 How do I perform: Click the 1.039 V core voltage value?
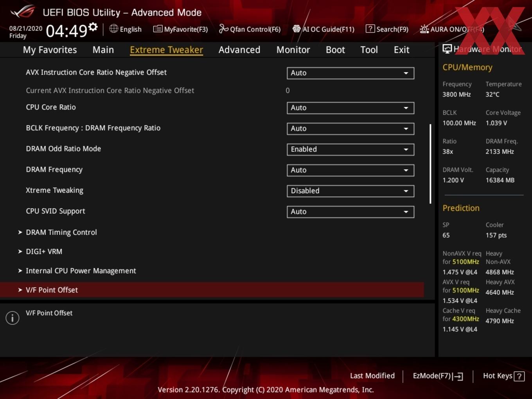tap(496, 123)
